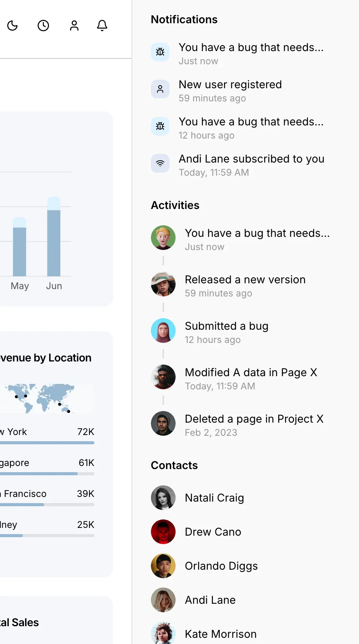Click Orlando Diggs avatar in contacts

click(163, 566)
